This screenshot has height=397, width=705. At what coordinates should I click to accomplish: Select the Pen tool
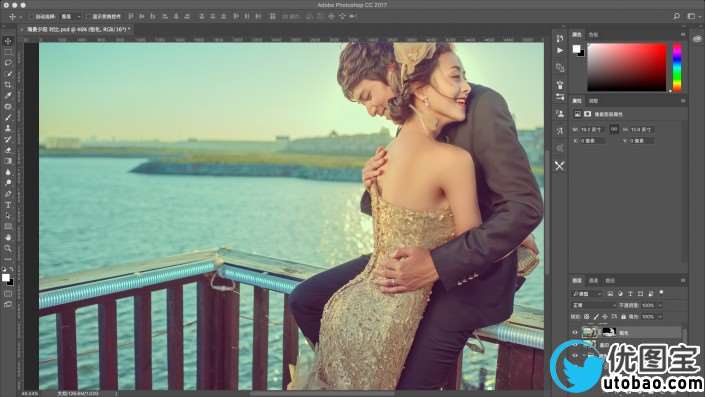coord(8,194)
